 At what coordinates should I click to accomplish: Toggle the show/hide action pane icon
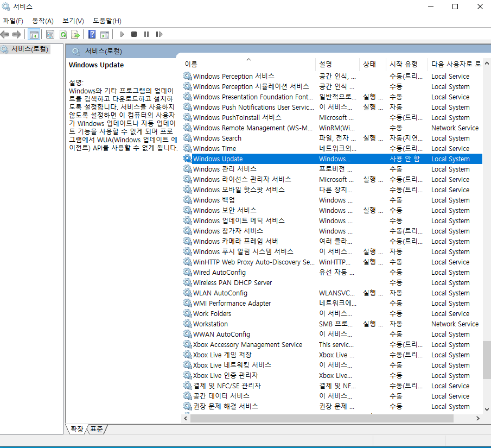[105, 34]
